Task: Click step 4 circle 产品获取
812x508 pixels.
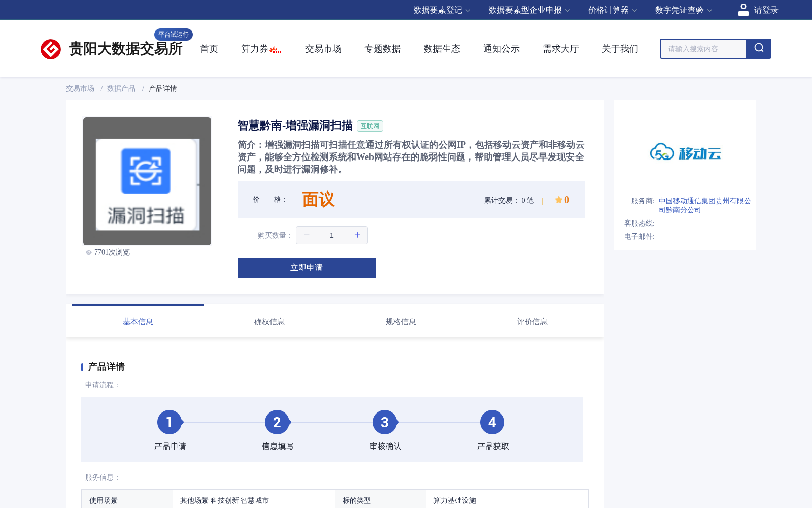Action: tap(492, 422)
